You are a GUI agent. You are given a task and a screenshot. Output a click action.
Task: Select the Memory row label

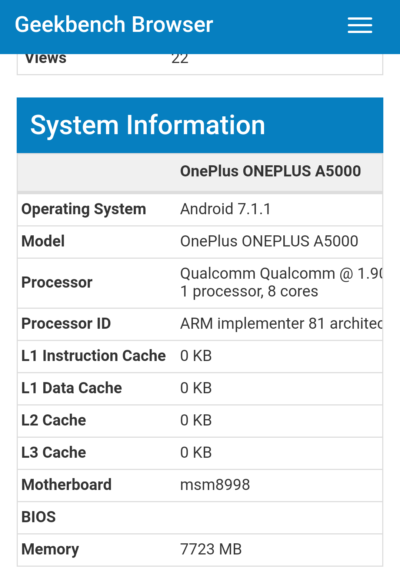(x=50, y=550)
